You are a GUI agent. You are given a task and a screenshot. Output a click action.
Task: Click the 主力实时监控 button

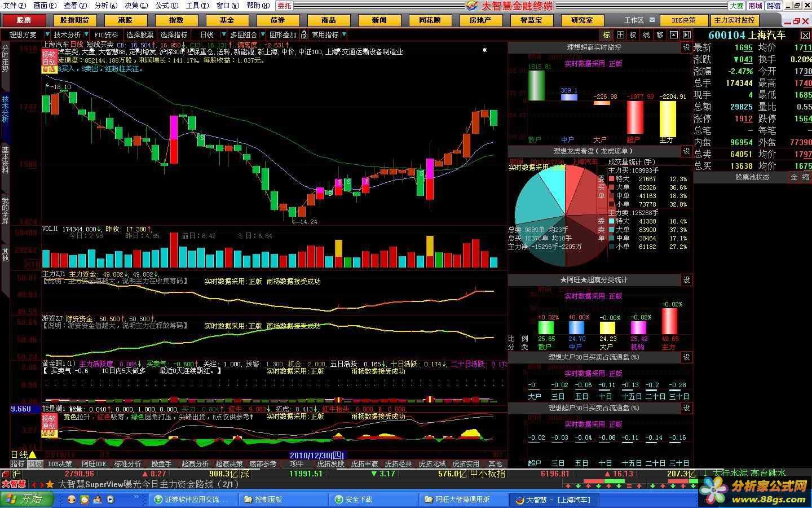tap(734, 20)
